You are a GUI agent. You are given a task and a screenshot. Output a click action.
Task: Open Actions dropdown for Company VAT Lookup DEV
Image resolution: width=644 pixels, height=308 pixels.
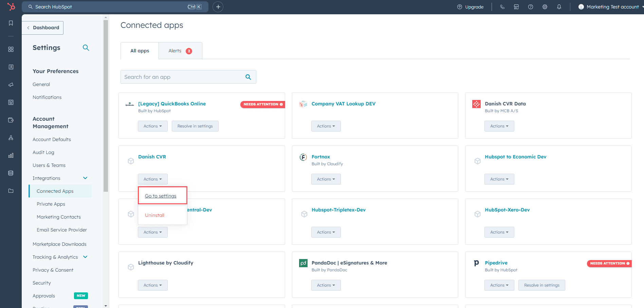pos(326,126)
